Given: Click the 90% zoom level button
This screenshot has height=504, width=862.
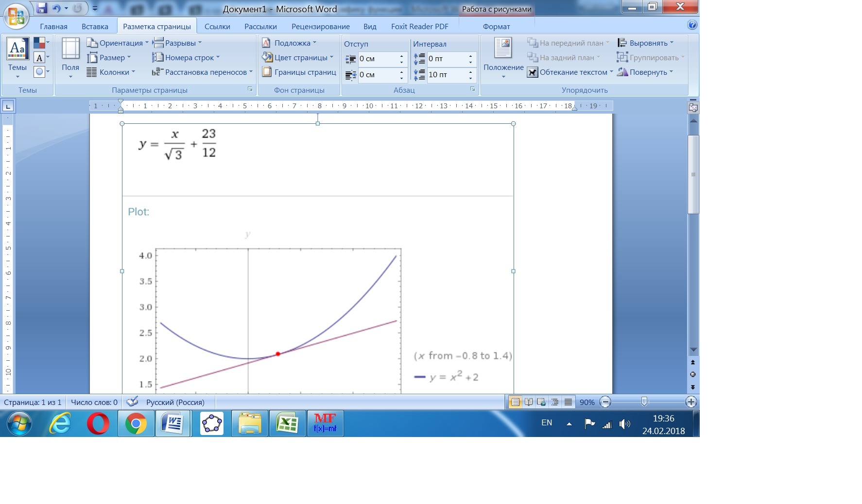Looking at the screenshot, I should 587,402.
